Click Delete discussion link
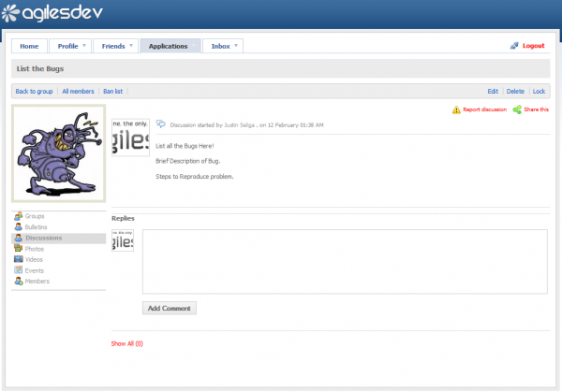Screen dimensions: 562x392 click(x=515, y=92)
